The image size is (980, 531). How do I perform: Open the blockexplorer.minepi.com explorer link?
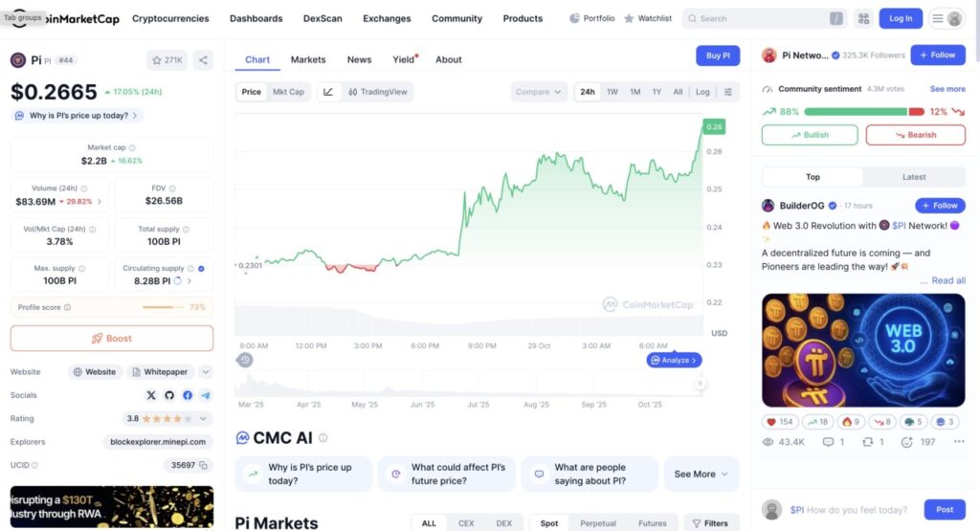[157, 442]
